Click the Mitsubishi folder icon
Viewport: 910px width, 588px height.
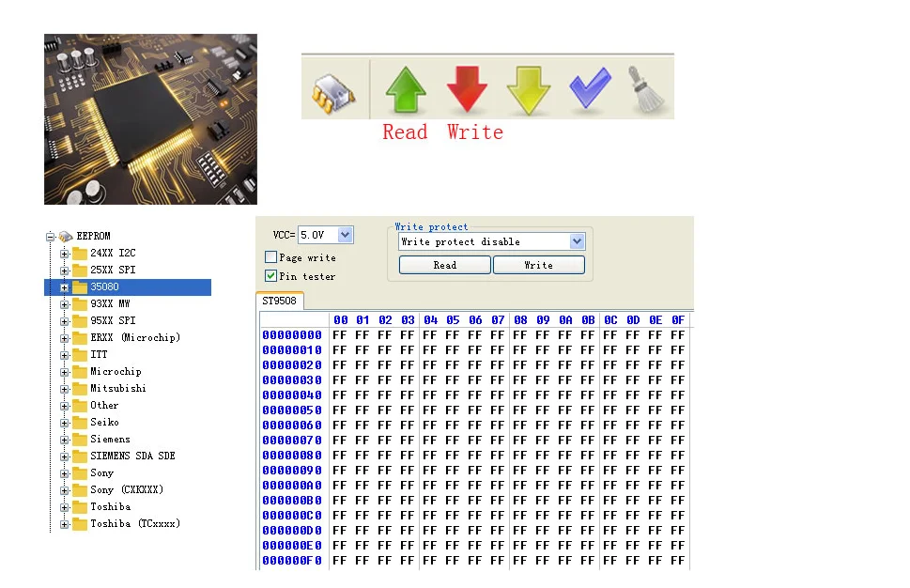tap(80, 388)
